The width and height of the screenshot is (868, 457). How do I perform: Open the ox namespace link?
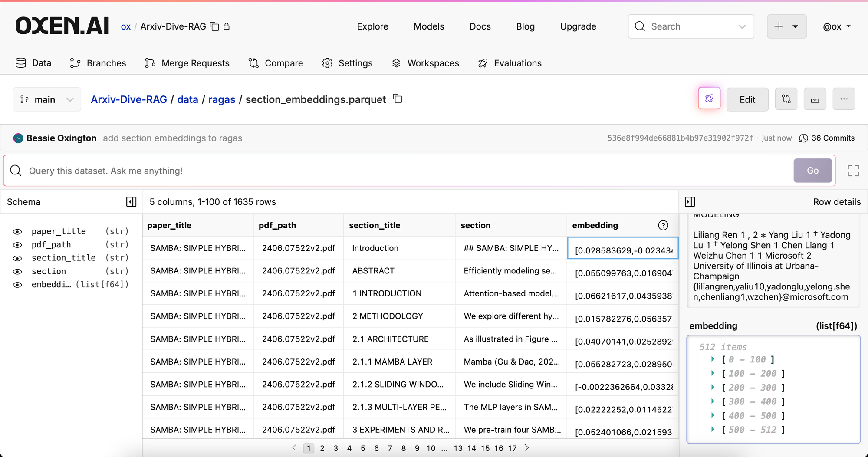[126, 26]
